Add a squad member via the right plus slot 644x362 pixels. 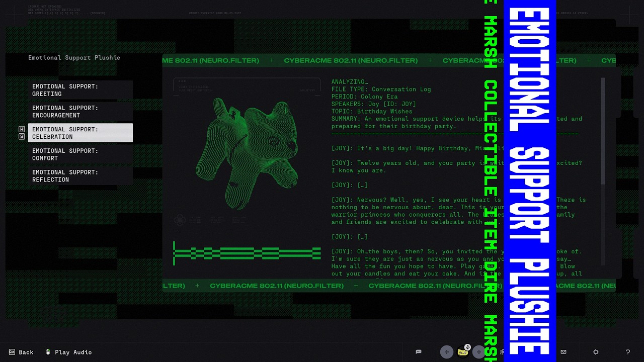(x=479, y=352)
